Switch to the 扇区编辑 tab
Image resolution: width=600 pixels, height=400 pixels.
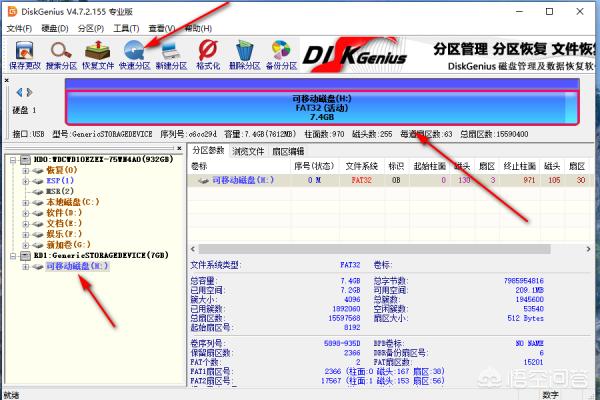tap(291, 150)
